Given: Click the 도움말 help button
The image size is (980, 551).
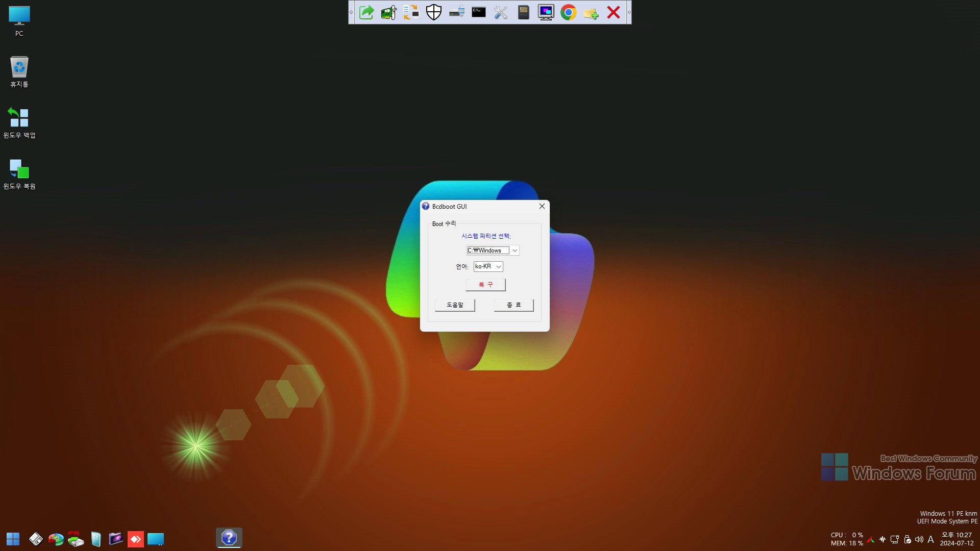Looking at the screenshot, I should (455, 305).
